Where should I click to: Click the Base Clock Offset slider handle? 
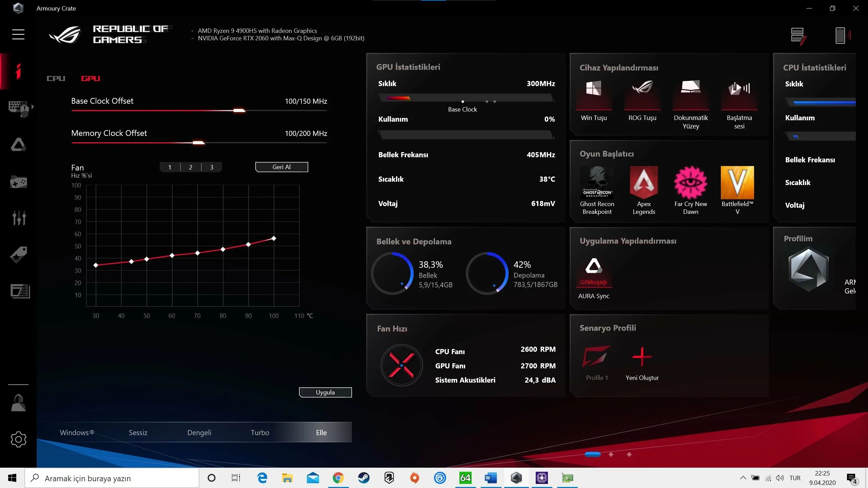click(239, 110)
